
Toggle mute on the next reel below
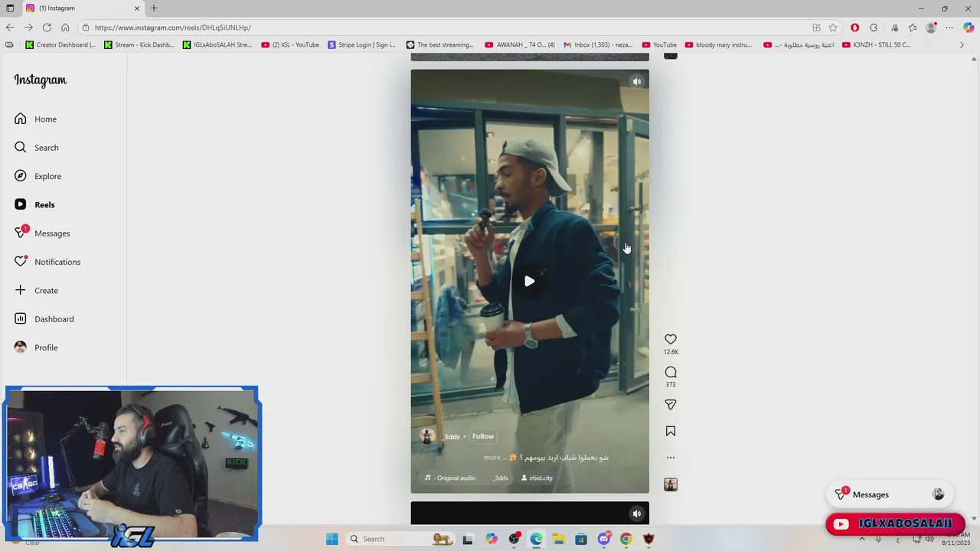pyautogui.click(x=636, y=514)
